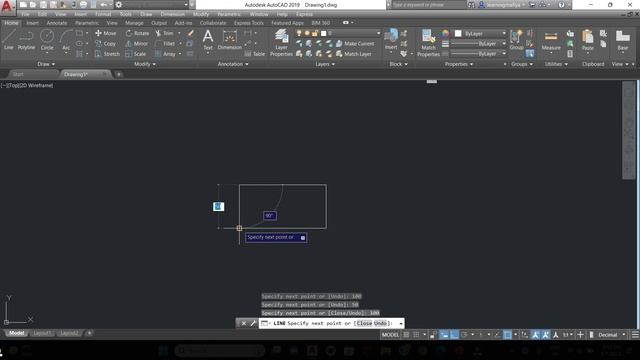The width and height of the screenshot is (640, 360).
Task: Toggle object snap in status bar
Action: (507, 335)
